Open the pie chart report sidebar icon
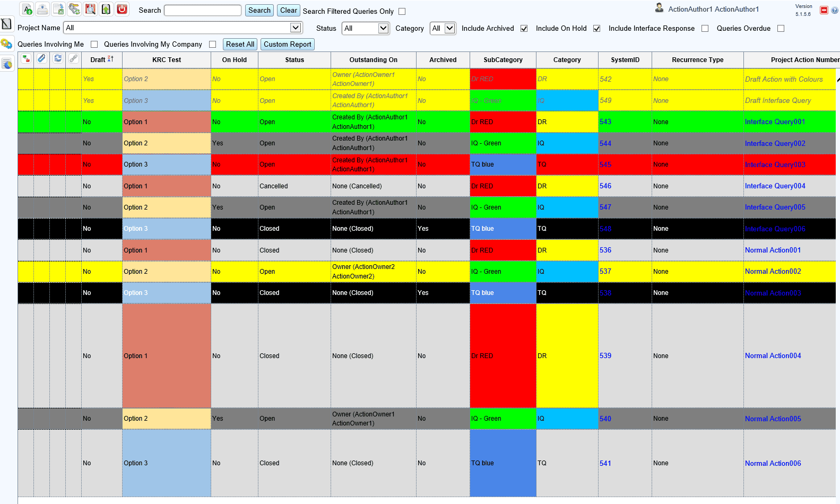Screen dimensions: 840x504 point(7,64)
